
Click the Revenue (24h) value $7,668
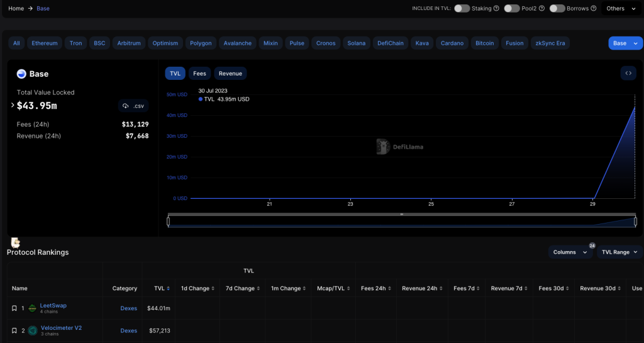[137, 136]
